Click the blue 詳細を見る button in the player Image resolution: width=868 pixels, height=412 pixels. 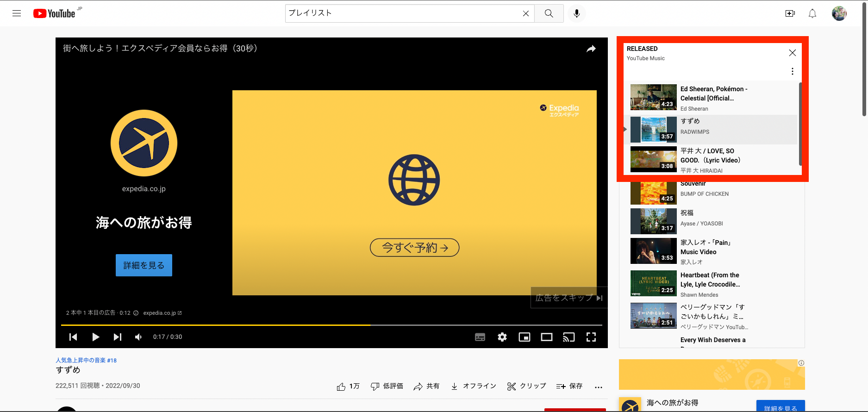(x=144, y=265)
